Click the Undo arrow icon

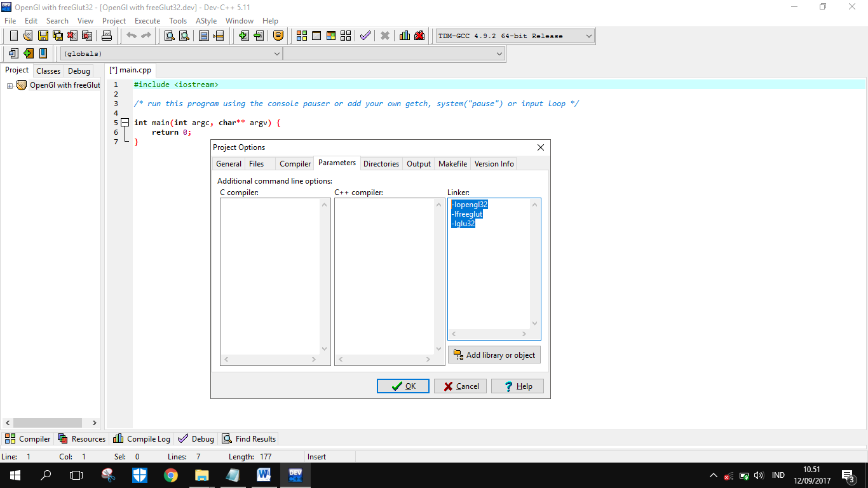click(132, 36)
